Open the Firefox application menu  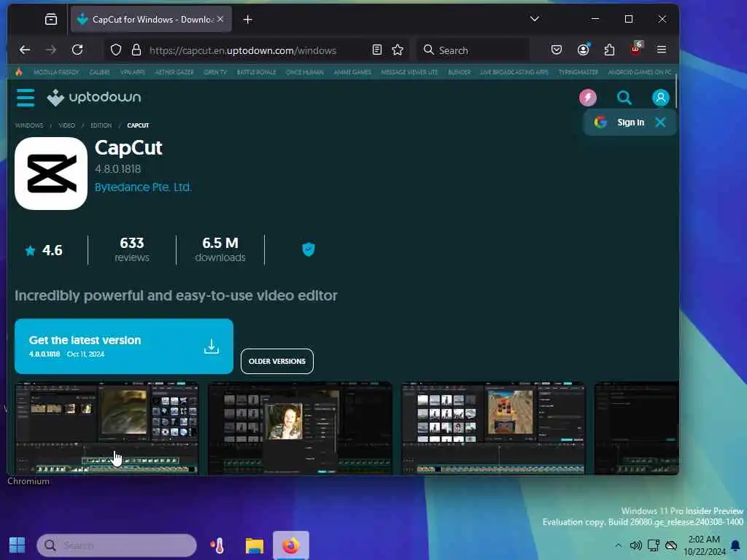pos(661,50)
